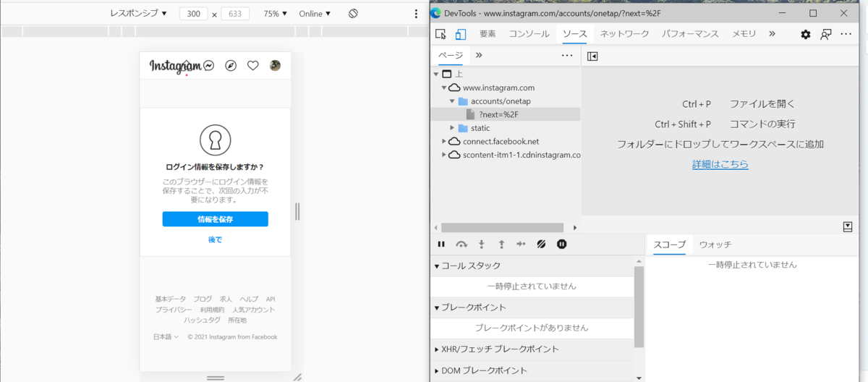Open device toolbar more options menu
868x382 pixels.
416,14
